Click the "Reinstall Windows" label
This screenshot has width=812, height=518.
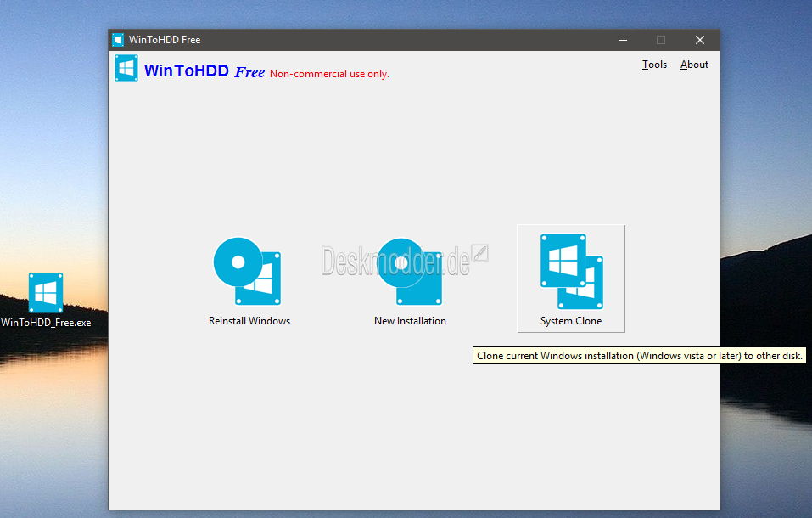tap(249, 321)
